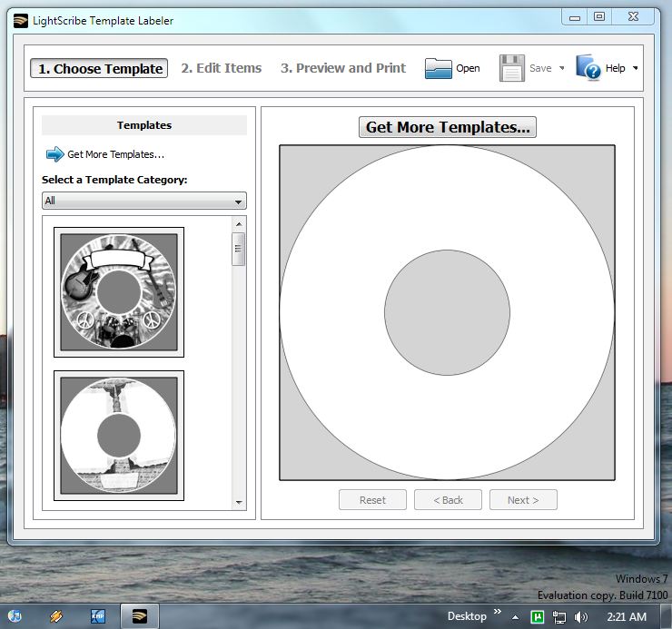672x629 pixels.
Task: Go to the Edit Items step
Action: [221, 68]
